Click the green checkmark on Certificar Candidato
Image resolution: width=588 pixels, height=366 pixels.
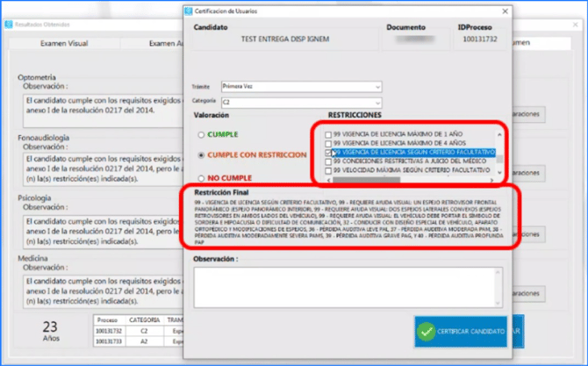click(x=427, y=331)
